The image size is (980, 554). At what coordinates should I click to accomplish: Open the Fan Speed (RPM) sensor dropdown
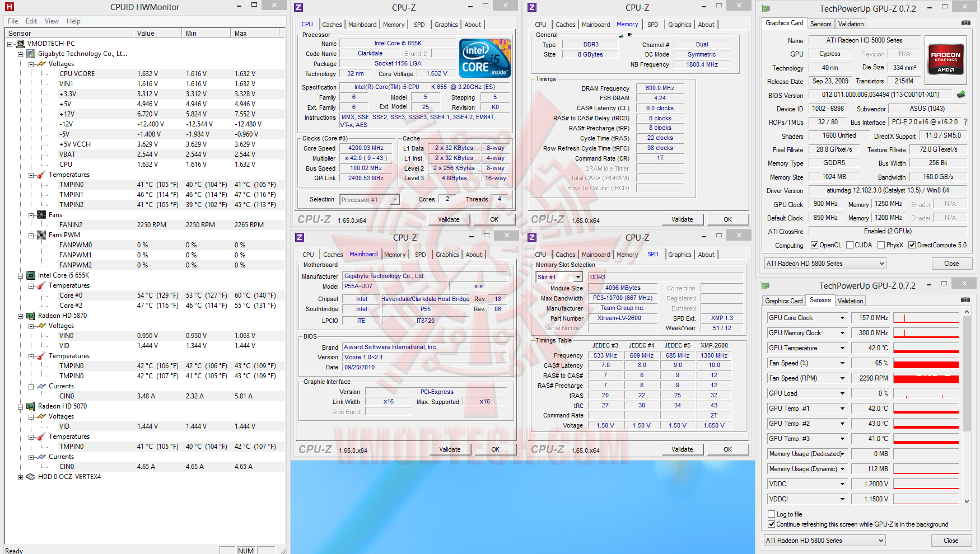842,378
